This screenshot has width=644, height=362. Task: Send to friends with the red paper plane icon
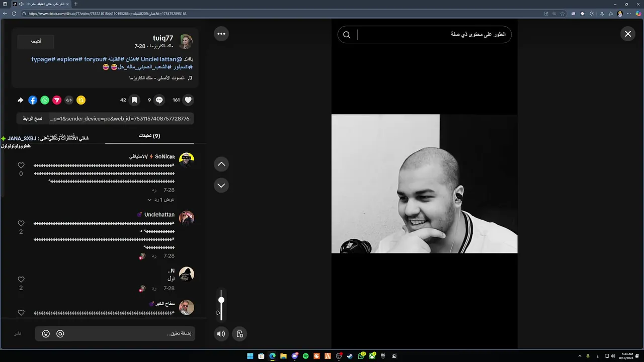57,100
